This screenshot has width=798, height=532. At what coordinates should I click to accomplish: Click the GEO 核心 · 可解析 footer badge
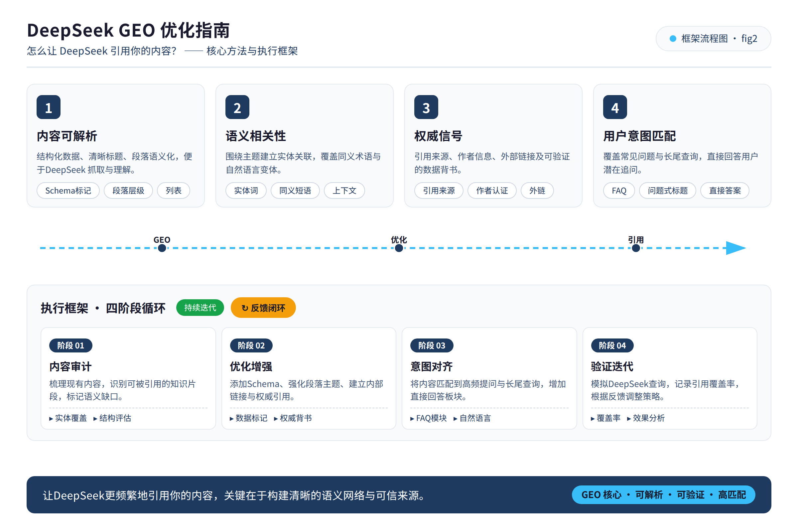663,495
